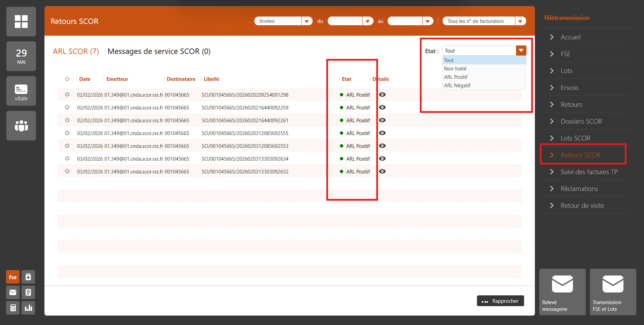The image size is (644, 325).
Task: Select radio for row ending 6440092259
Action: pyautogui.click(x=67, y=107)
